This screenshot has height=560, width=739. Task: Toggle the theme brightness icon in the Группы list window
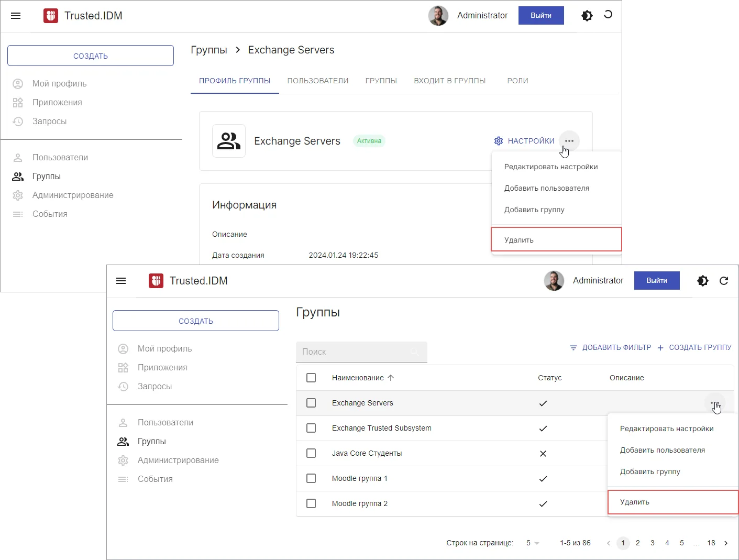pos(702,281)
